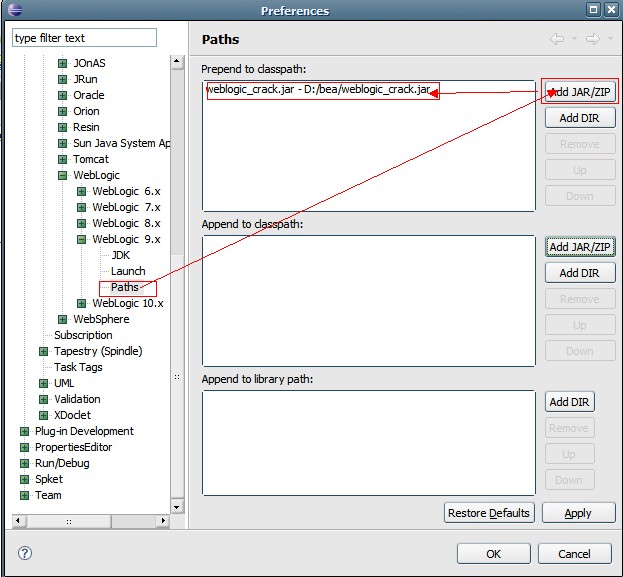This screenshot has width=623, height=577.
Task: Expand the Run/Debug node
Action: click(x=24, y=463)
